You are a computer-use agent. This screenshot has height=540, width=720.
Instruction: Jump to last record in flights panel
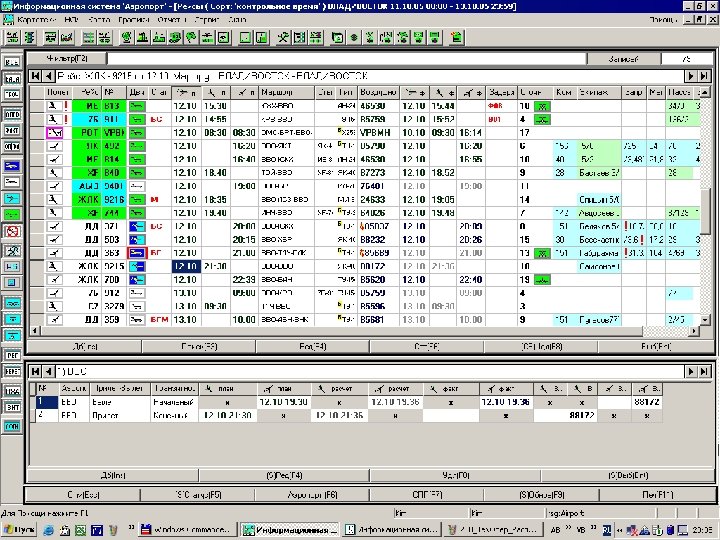point(704,76)
